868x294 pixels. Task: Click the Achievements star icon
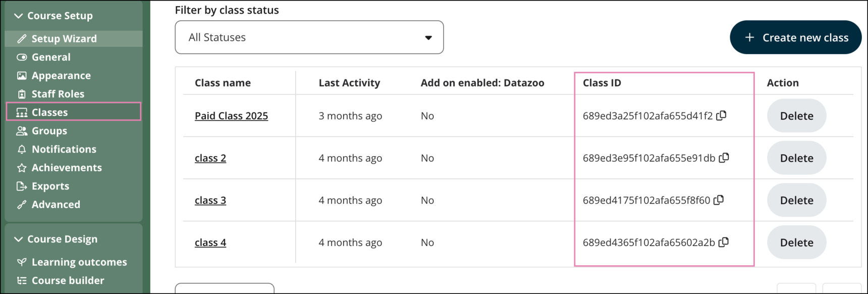point(22,168)
